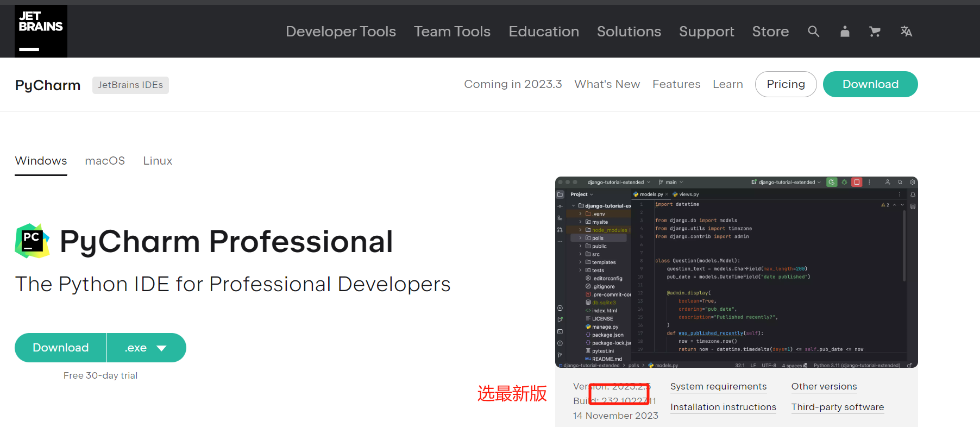Open System requirements link

[x=718, y=386]
